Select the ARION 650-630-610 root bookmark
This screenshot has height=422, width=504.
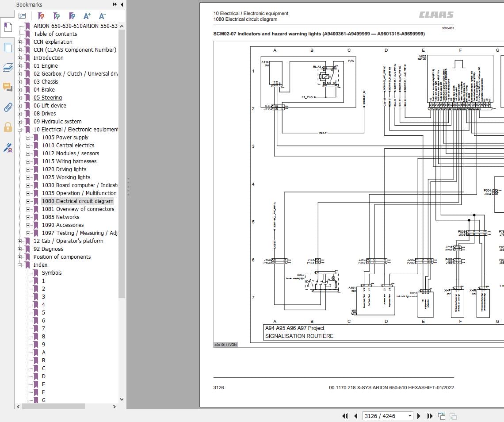[x=76, y=26]
